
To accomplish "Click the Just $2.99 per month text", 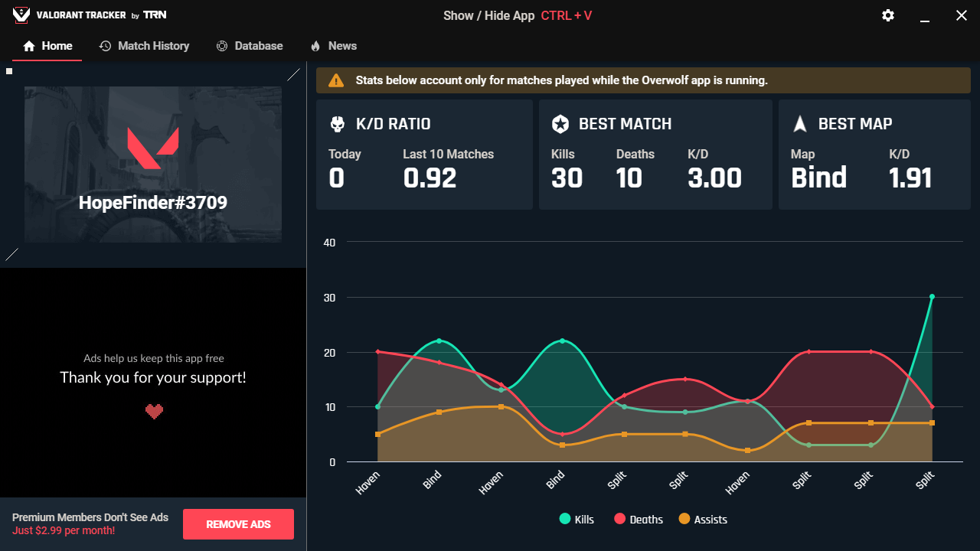I will click(x=64, y=530).
